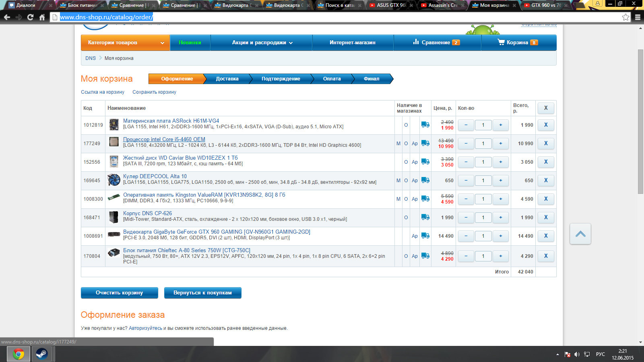Click the РУС language indicator
The width and height of the screenshot is (644, 362).
601,354
